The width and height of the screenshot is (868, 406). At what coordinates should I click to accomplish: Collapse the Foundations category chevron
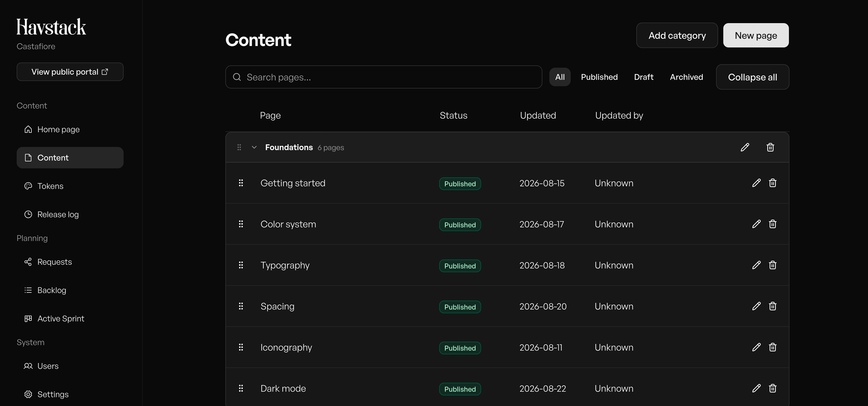coord(254,147)
